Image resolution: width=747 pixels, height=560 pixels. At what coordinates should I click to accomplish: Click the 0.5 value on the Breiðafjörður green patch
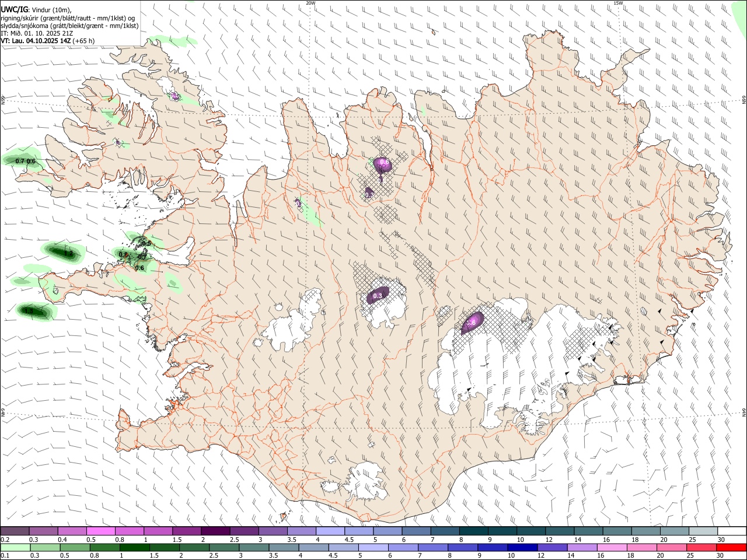[x=146, y=243]
